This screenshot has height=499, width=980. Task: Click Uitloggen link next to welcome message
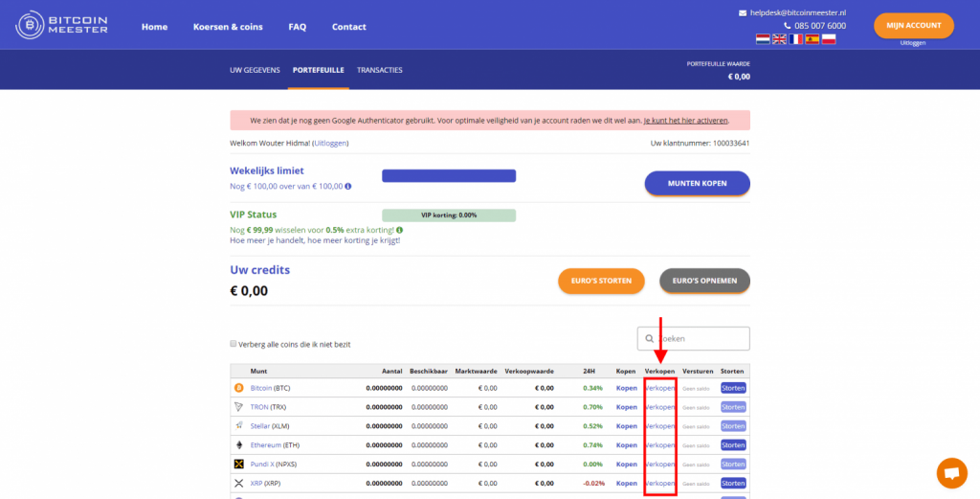(x=330, y=144)
